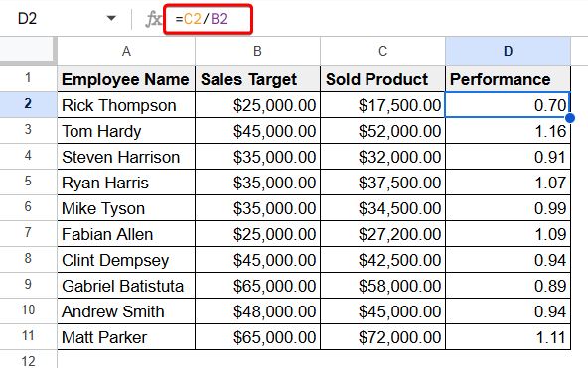Select the $27,200.00 sold product cell
This screenshot has width=588, height=368.
coord(382,234)
